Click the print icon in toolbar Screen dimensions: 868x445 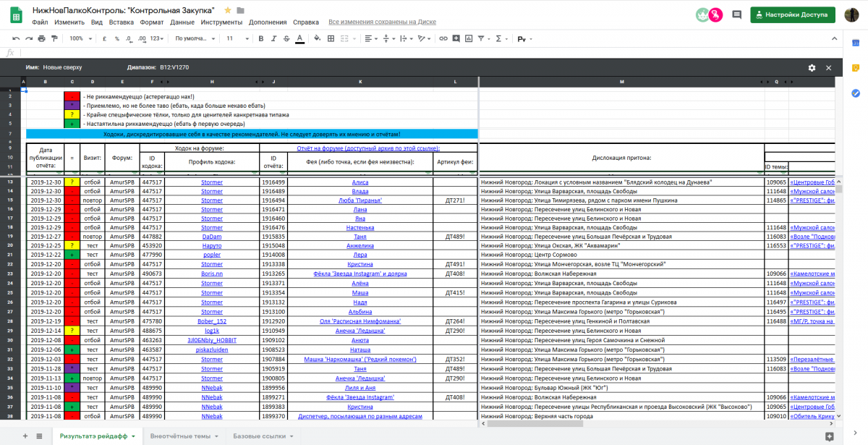[41, 38]
